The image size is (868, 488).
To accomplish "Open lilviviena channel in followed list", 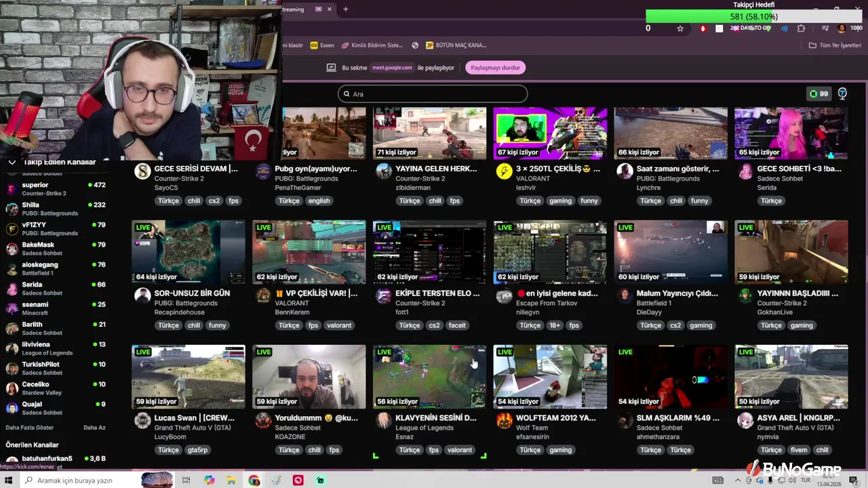I will (x=56, y=348).
